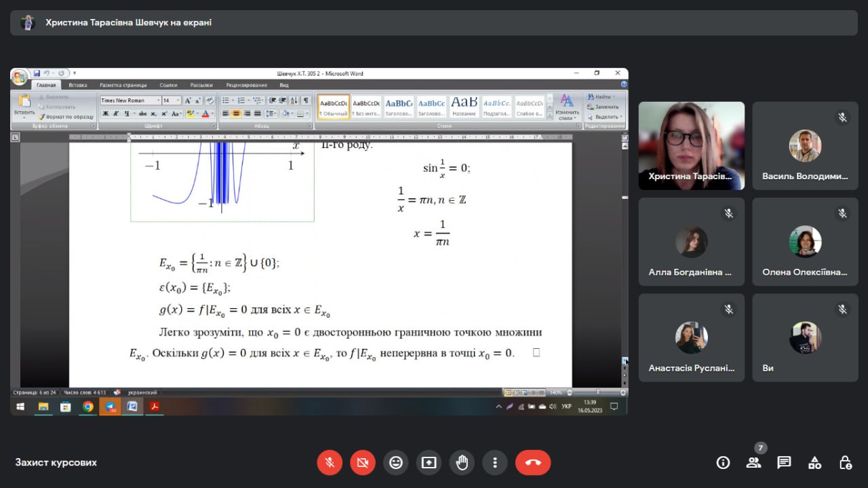868x488 pixels.
Task: Apply the Обычный style
Action: (334, 107)
